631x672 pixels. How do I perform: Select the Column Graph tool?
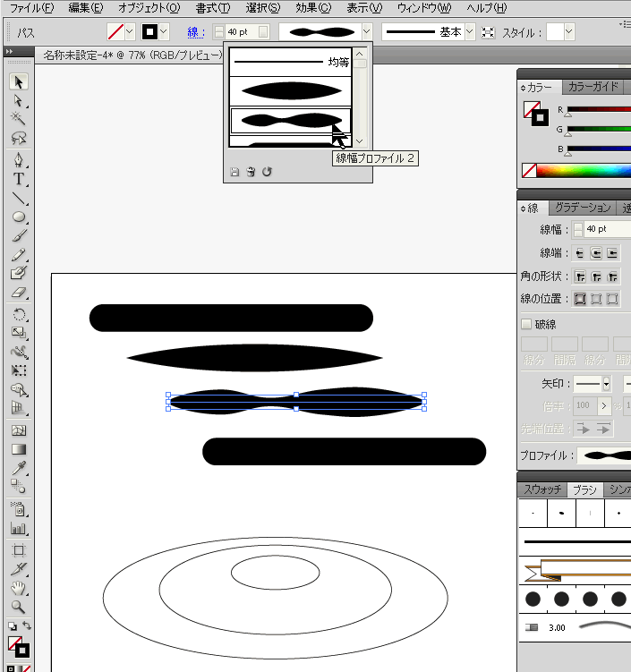[x=19, y=528]
